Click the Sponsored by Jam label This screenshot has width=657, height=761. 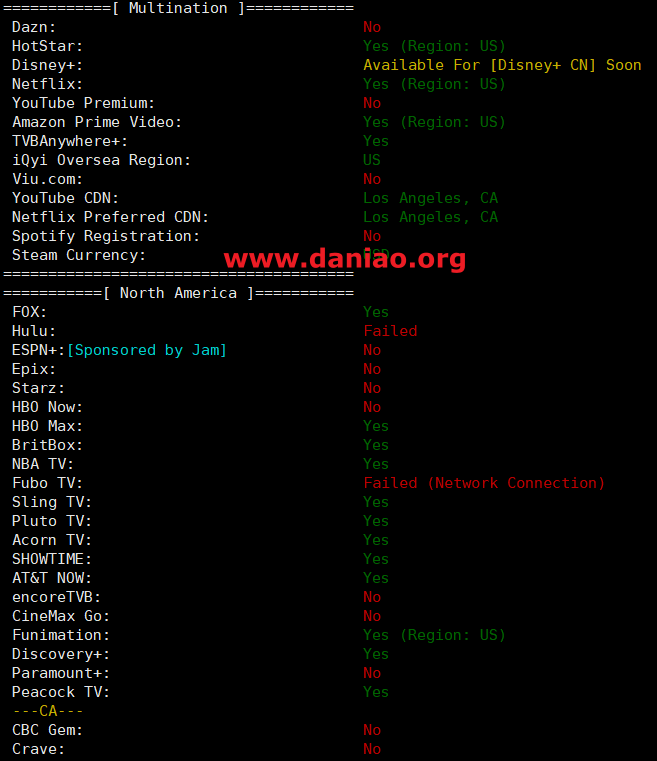point(147,350)
